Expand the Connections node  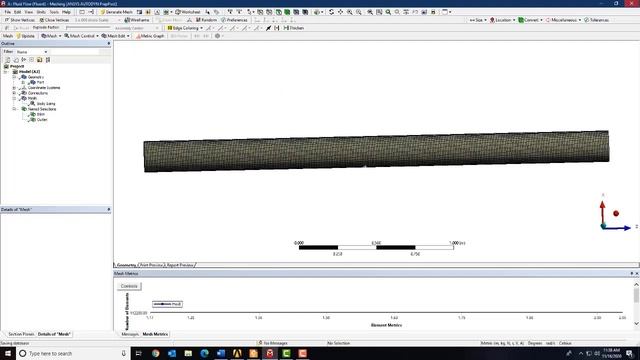click(x=14, y=93)
